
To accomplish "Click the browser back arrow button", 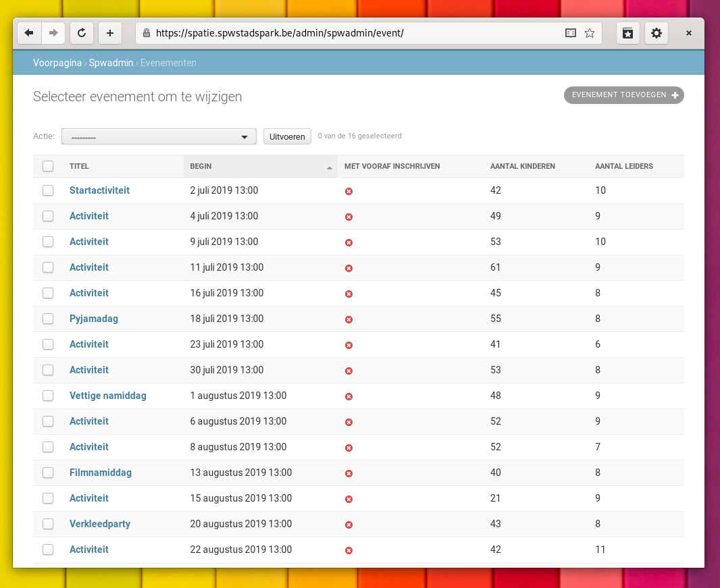I will pyautogui.click(x=29, y=32).
